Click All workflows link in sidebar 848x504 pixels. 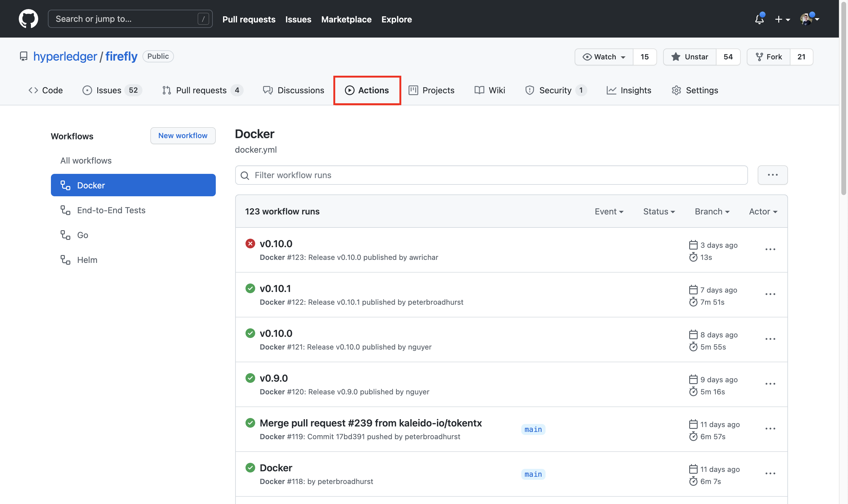pos(85,160)
